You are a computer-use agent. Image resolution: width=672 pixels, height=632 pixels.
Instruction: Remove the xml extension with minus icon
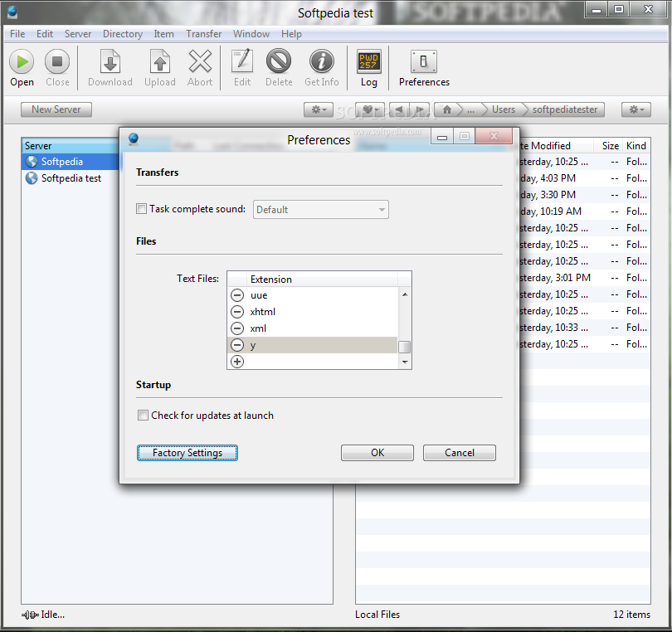tap(237, 328)
